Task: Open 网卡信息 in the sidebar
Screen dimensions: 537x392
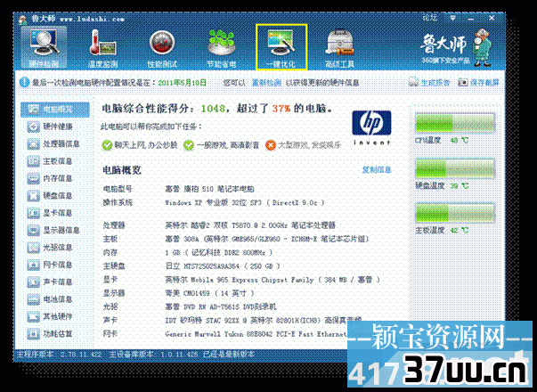Action: coord(50,265)
